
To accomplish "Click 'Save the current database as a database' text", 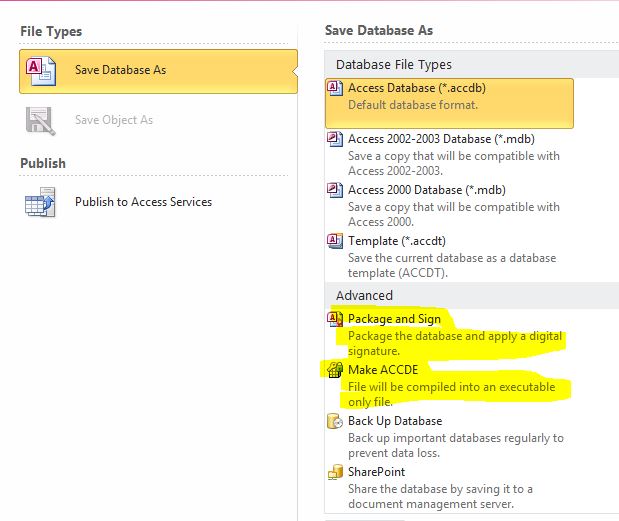I will tap(452, 258).
